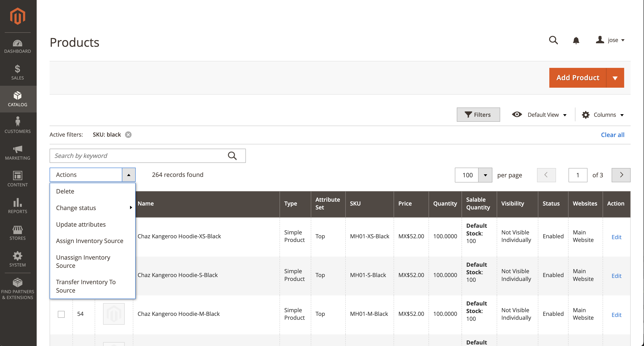Click the notifications bell icon
This screenshot has height=346, width=644.
(576, 40)
